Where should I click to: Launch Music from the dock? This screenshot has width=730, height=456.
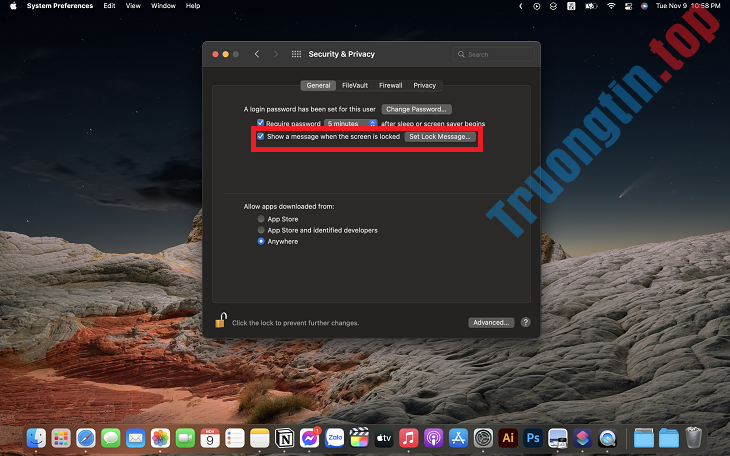pos(409,438)
